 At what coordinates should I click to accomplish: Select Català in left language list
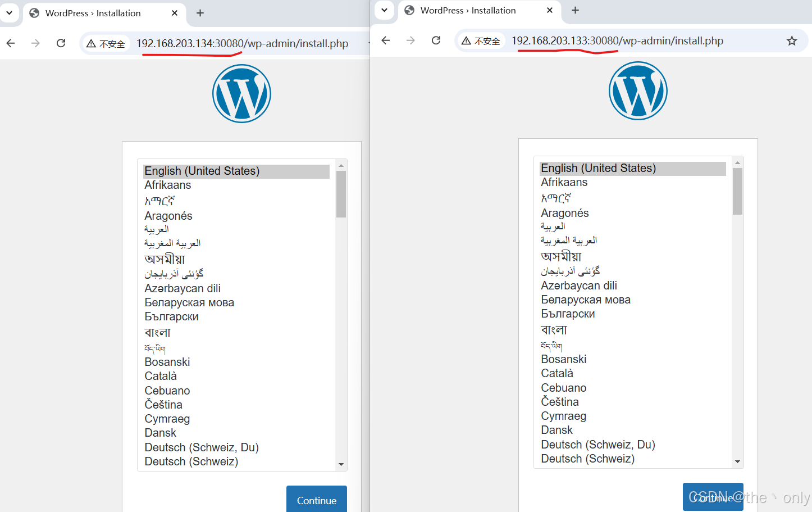coord(236,376)
